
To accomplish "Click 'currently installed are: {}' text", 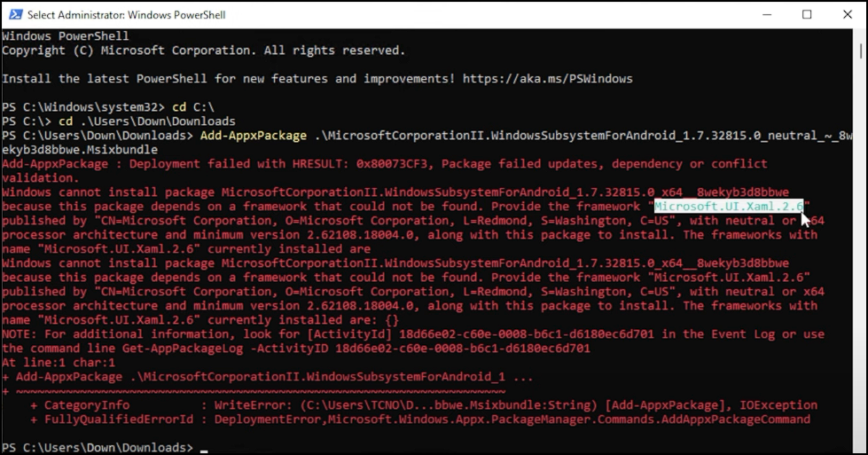I will (x=303, y=320).
